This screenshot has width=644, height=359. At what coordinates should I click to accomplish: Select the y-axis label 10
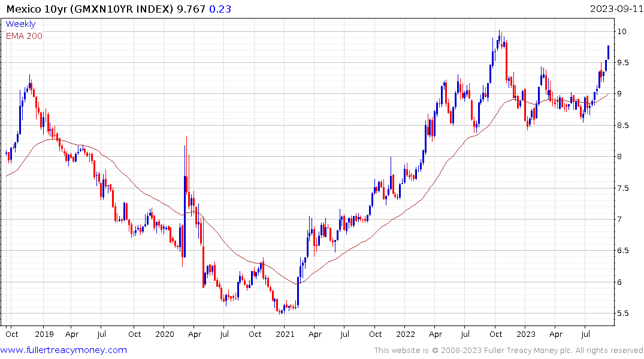(622, 31)
